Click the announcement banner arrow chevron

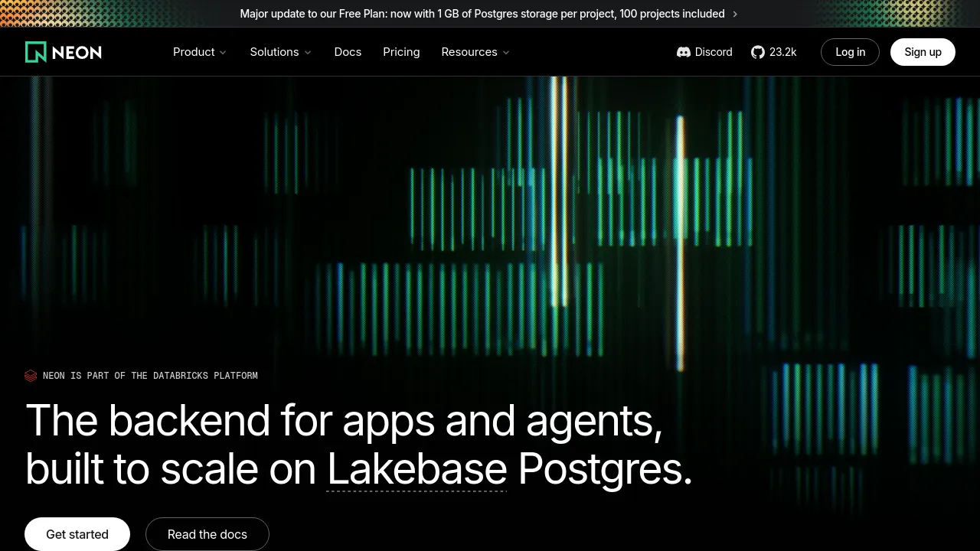click(x=735, y=14)
